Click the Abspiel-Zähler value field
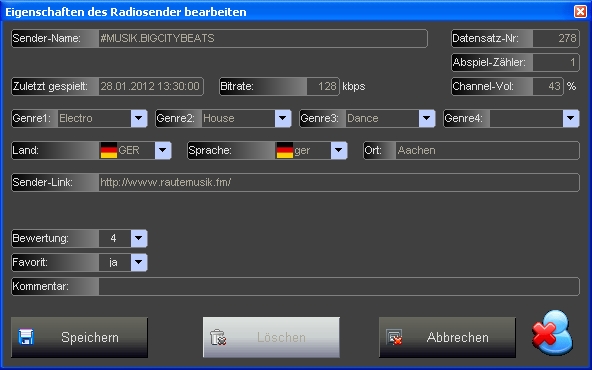The height and width of the screenshot is (370, 592). (x=555, y=62)
